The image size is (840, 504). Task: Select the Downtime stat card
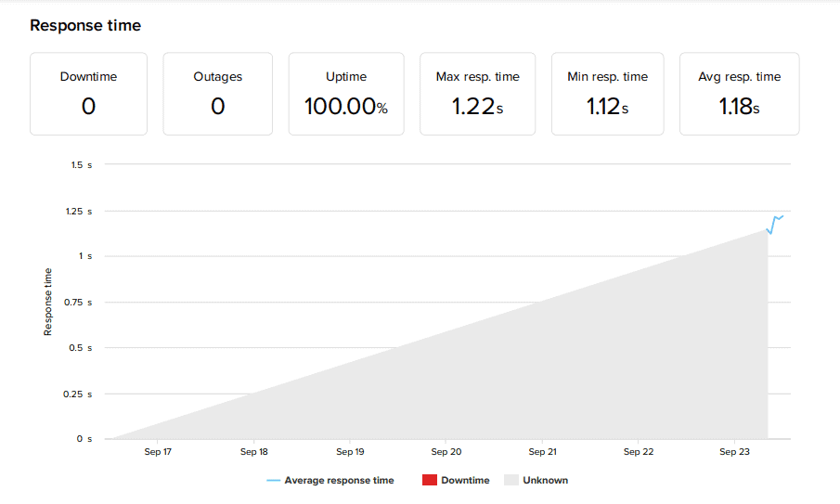[x=88, y=94]
